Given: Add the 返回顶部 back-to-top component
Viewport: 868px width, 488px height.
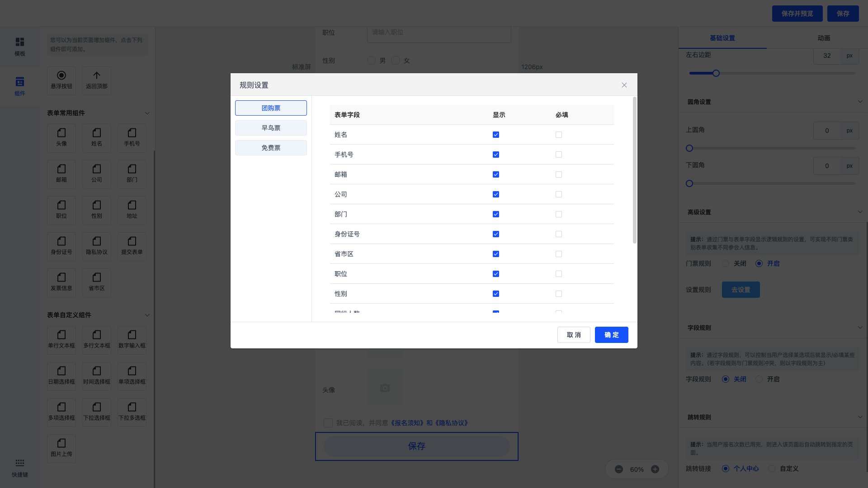Looking at the screenshot, I should 97,80.
